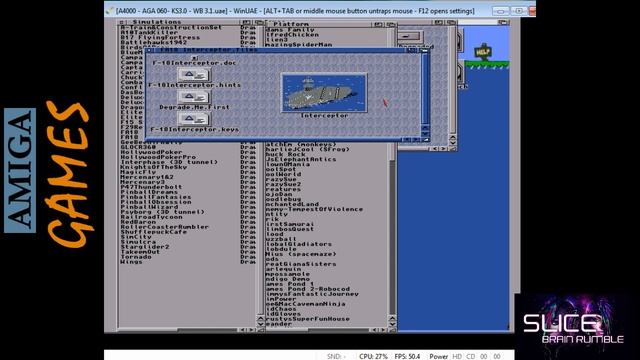Viewport: 640px width, 360px height.
Task: Select B17 FlyingFortress in Simulations list
Action: click(x=160, y=37)
